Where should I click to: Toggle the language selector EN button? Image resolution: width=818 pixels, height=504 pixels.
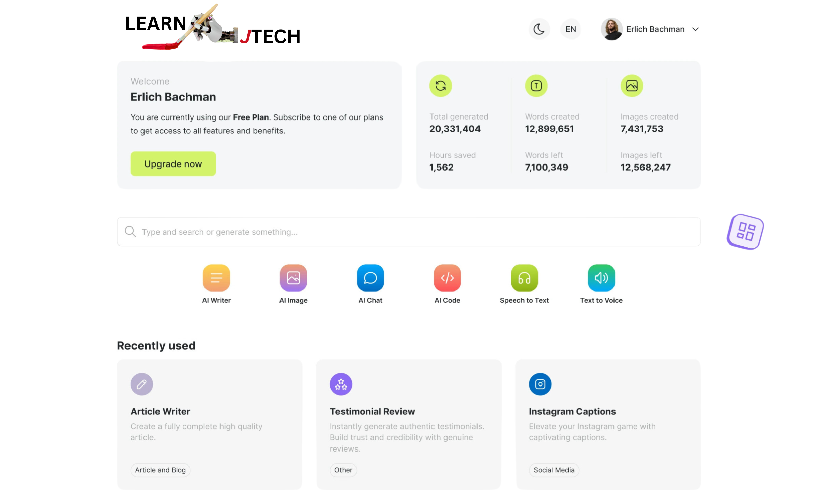571,29
